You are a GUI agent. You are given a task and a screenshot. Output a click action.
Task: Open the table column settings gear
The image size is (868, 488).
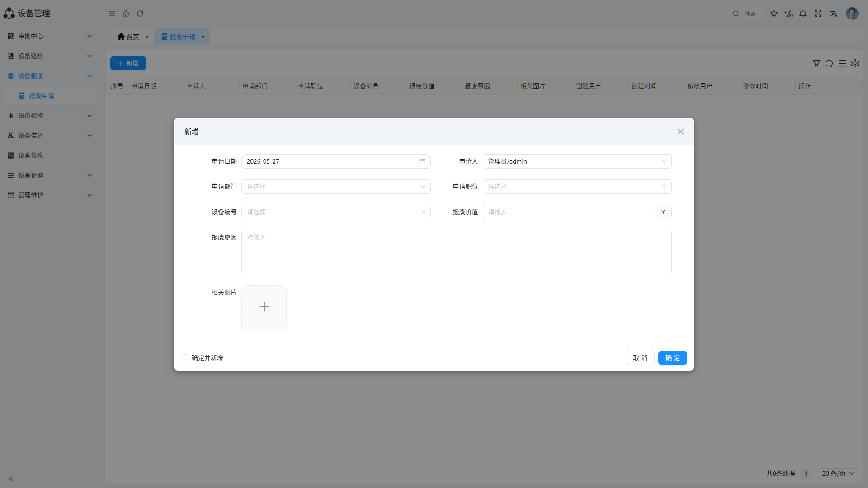[x=855, y=63]
